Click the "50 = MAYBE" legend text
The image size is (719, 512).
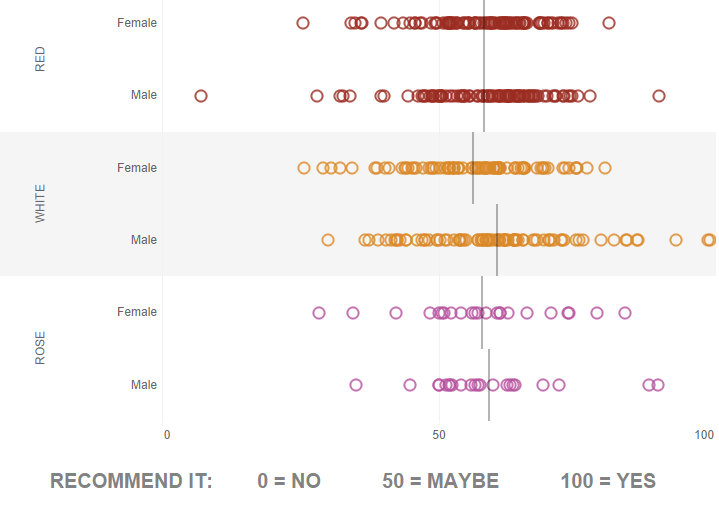coord(440,481)
